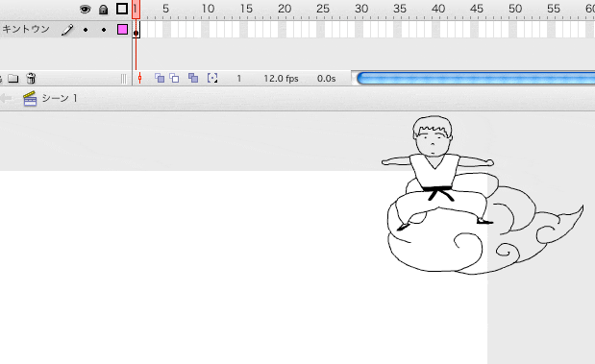Click the trash delete layer icon
The height and width of the screenshot is (364, 595).
click(31, 79)
